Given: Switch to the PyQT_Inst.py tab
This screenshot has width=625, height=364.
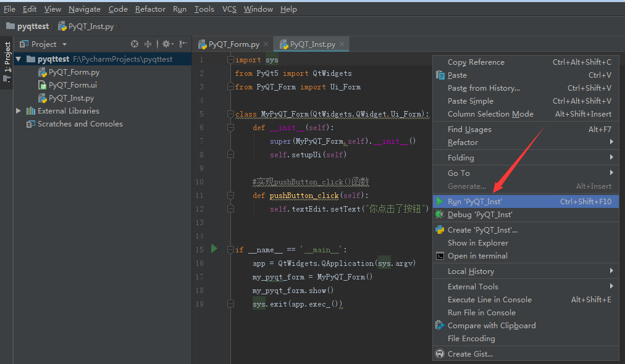Looking at the screenshot, I should [312, 44].
